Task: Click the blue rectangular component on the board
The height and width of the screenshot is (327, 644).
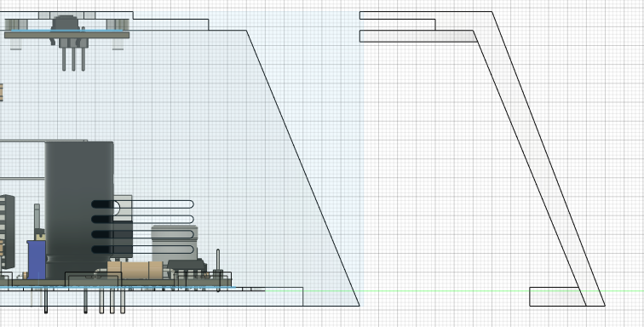Action: click(x=36, y=260)
